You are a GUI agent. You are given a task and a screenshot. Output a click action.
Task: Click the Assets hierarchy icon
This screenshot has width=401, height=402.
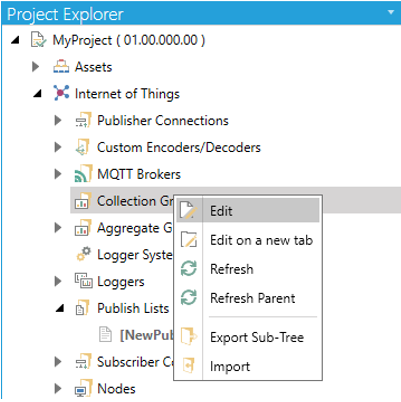tap(61, 66)
